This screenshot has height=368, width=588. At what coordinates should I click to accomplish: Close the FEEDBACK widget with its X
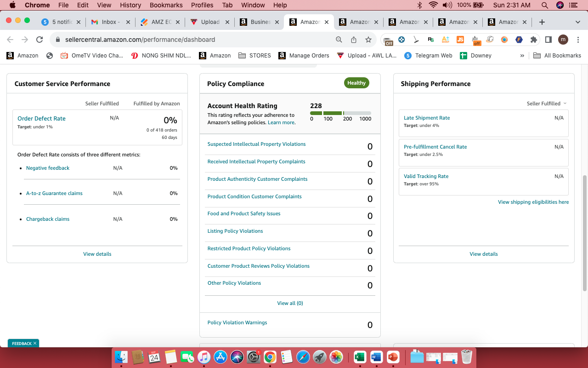coord(35,343)
